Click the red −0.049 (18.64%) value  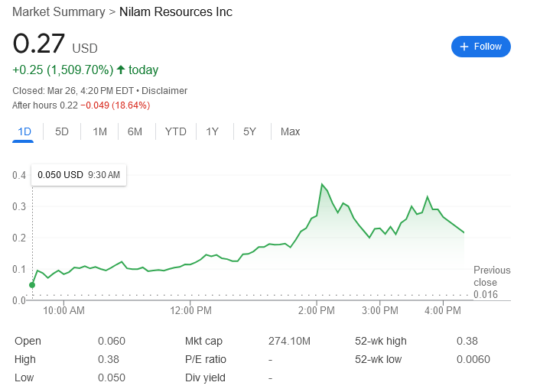click(115, 105)
